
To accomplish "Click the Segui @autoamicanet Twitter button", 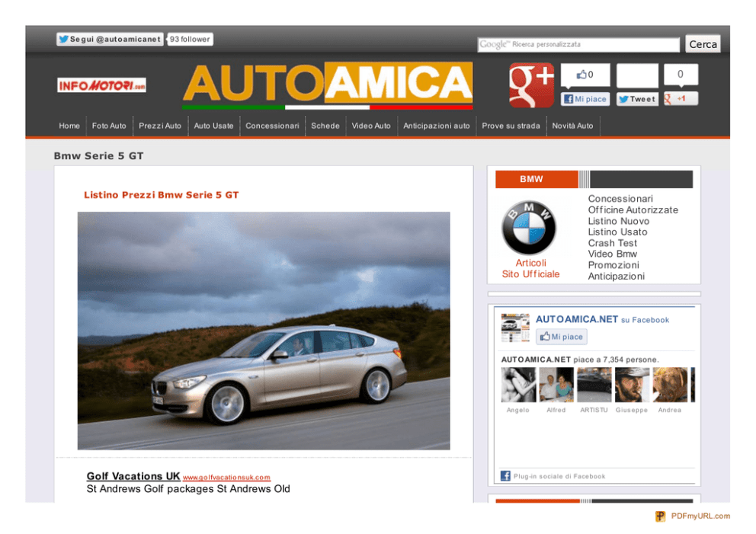I will point(110,39).
